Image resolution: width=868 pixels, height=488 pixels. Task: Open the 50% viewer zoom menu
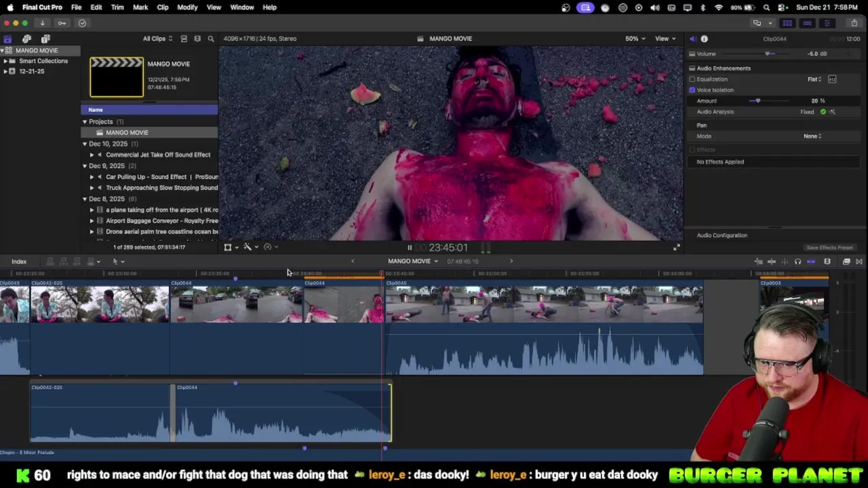[635, 39]
